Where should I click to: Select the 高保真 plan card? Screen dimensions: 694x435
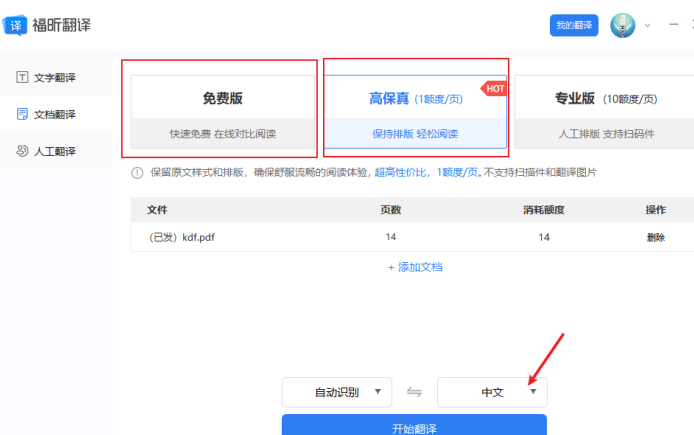tap(415, 112)
